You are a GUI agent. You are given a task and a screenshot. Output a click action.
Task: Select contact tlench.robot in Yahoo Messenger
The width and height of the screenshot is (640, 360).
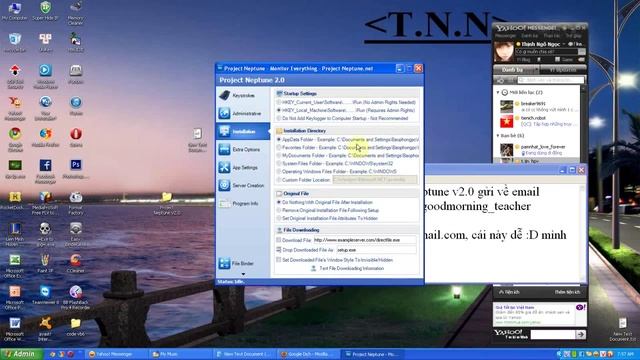(x=539, y=121)
